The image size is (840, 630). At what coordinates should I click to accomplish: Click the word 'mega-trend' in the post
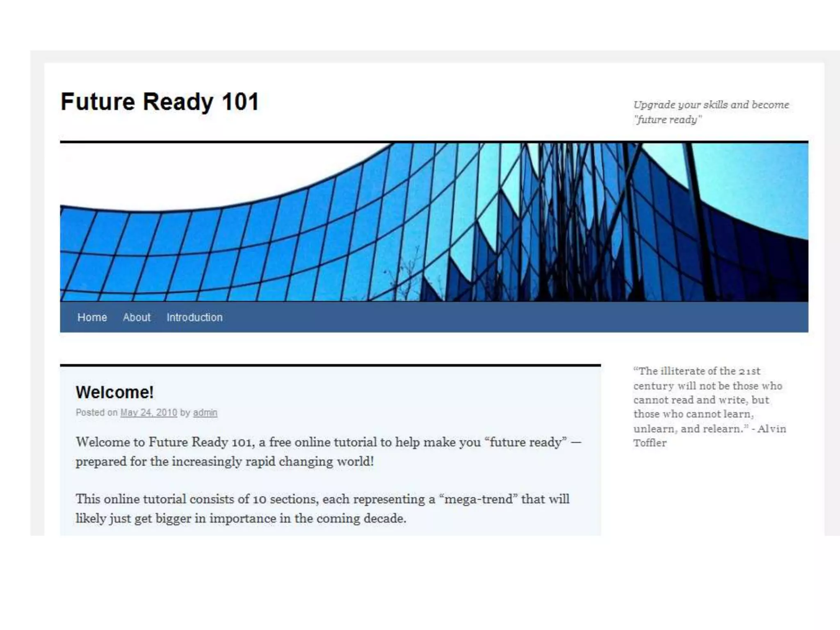(478, 499)
